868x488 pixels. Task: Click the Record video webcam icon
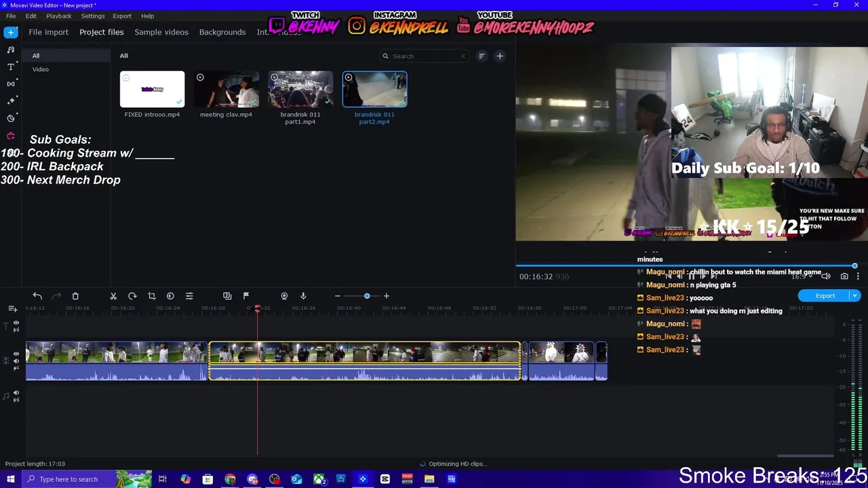pos(284,296)
